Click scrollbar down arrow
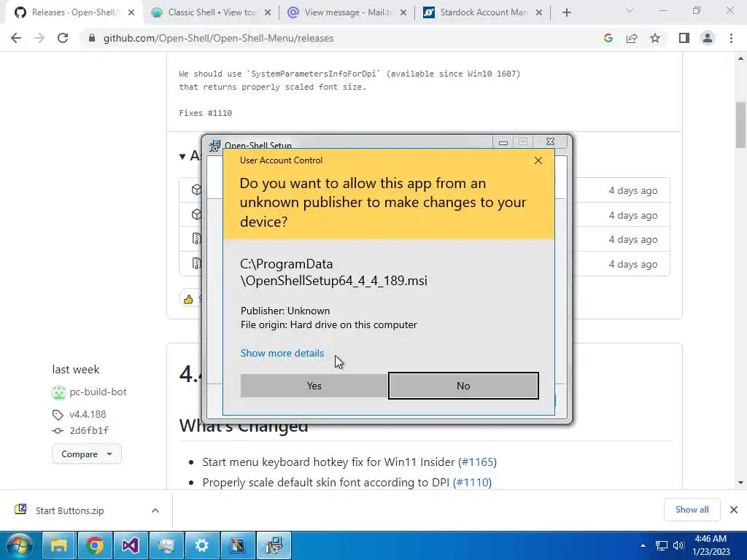The image size is (747, 560). point(740,483)
